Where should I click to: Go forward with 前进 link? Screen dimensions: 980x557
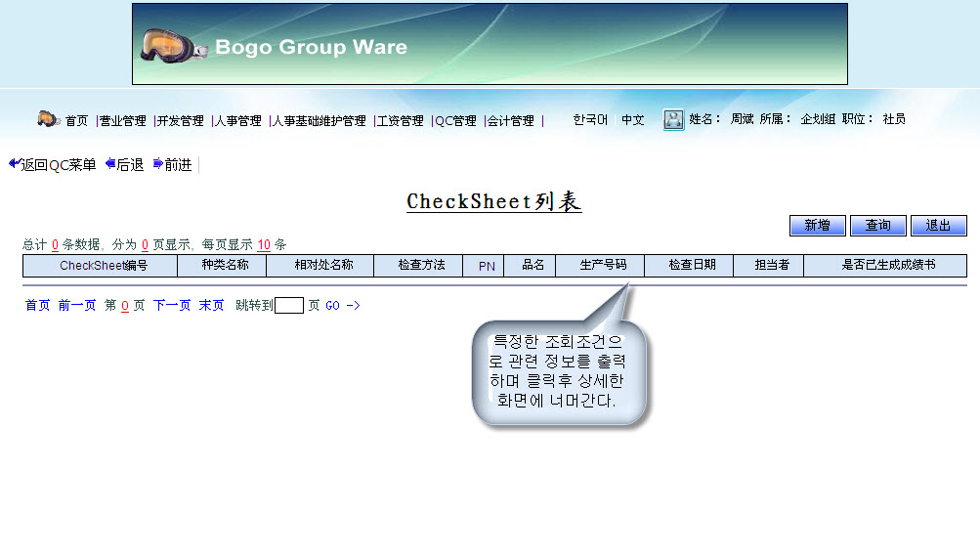[x=178, y=164]
